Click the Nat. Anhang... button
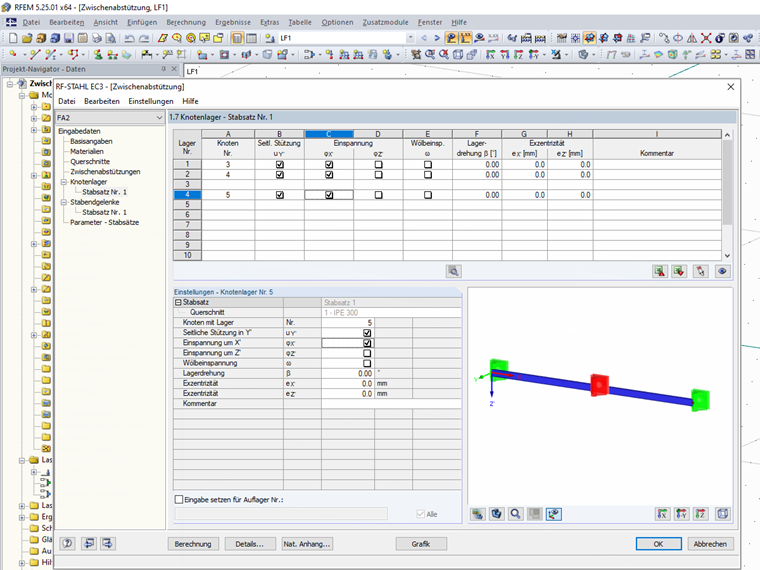This screenshot has width=760, height=570. 307,544
